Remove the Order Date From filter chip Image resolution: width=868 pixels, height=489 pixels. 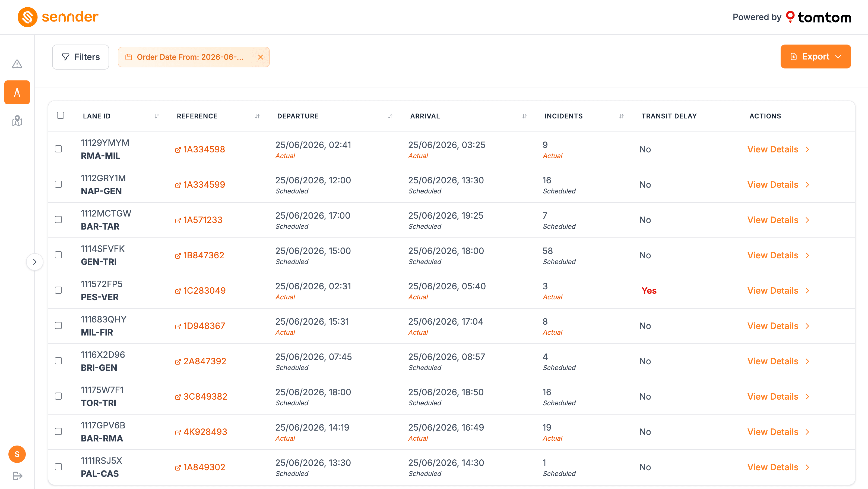coord(261,57)
